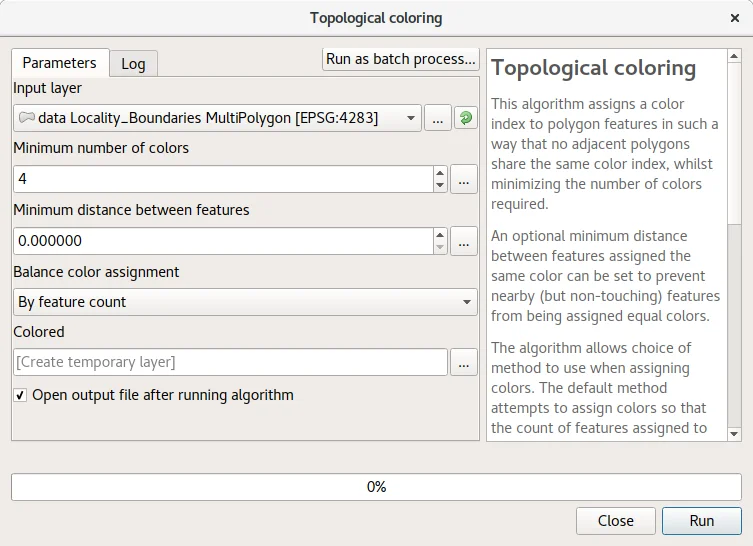Click data-defined button for Minimum number of colors

point(465,179)
